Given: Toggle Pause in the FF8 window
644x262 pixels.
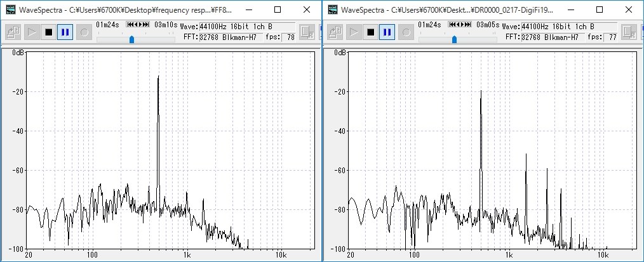Looking at the screenshot, I should click(x=65, y=32).
